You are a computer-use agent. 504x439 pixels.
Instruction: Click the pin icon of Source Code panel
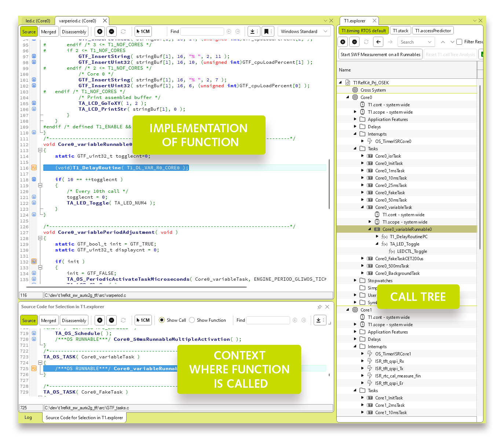319,307
